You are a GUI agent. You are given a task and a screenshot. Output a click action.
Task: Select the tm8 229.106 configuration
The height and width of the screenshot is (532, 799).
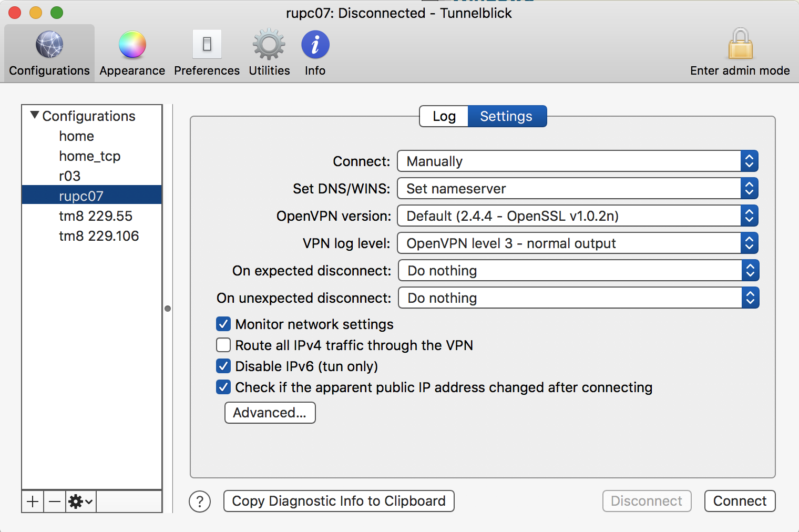[92, 236]
